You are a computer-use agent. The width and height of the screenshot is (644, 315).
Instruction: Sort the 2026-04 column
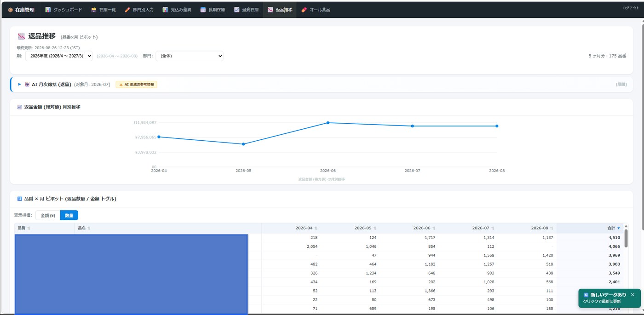click(316, 228)
